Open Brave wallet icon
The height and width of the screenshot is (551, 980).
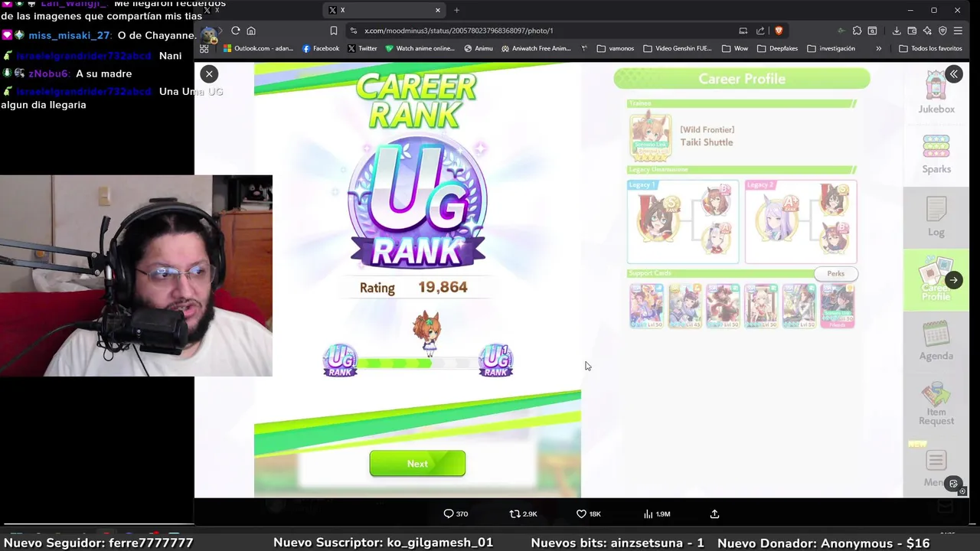(912, 31)
